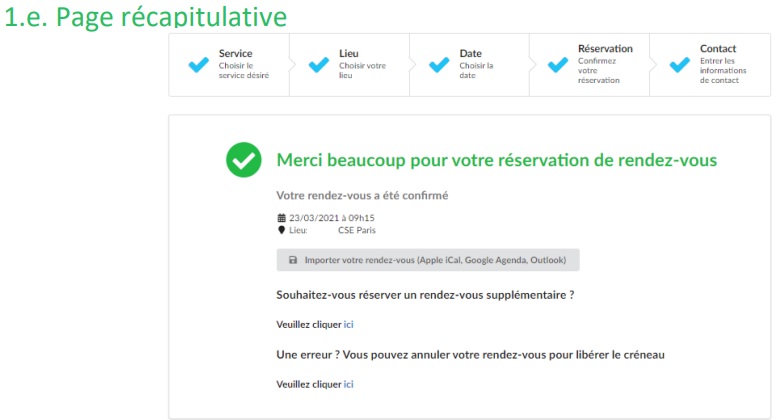Click the "Merci beaucoup" confirmation heading

[x=497, y=160]
